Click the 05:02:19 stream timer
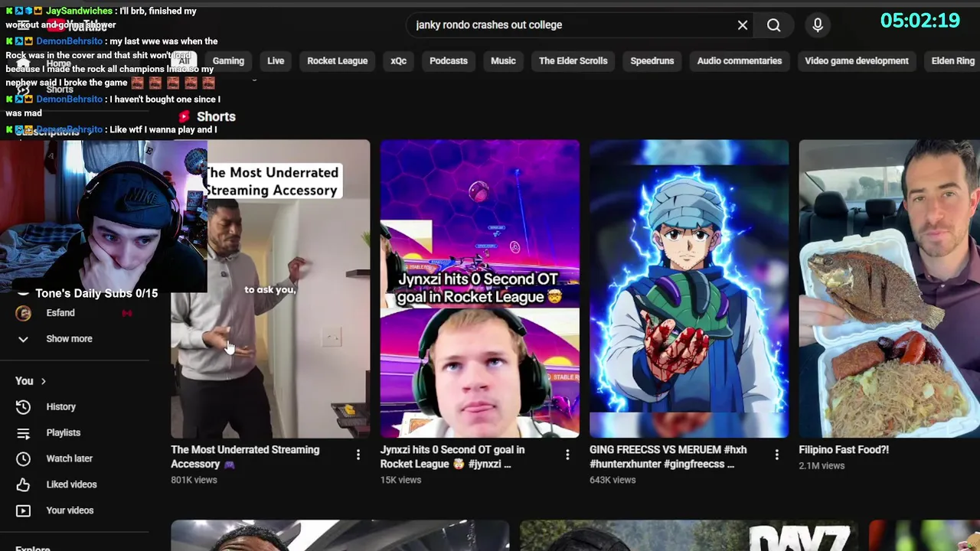The width and height of the screenshot is (980, 551). tap(920, 21)
